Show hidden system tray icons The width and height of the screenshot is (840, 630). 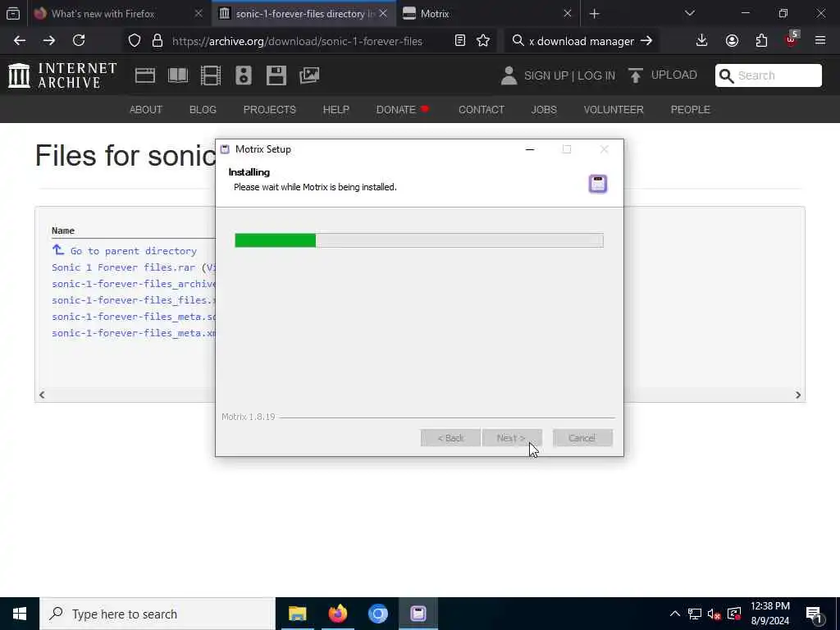pyautogui.click(x=675, y=614)
